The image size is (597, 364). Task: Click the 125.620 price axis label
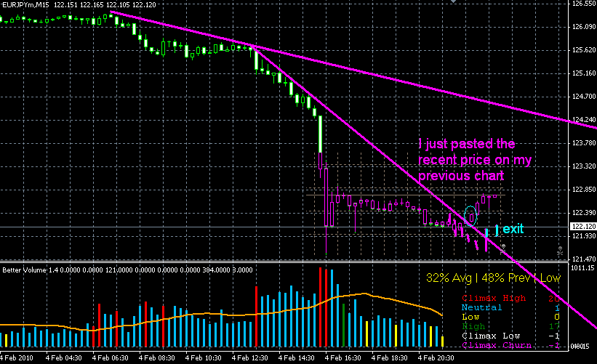583,50
